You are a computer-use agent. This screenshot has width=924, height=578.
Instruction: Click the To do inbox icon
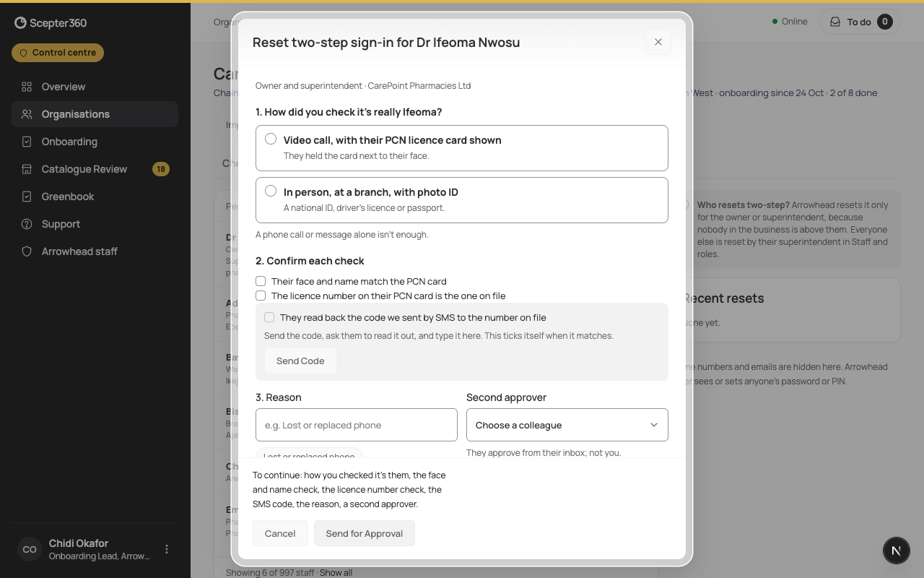coord(835,22)
